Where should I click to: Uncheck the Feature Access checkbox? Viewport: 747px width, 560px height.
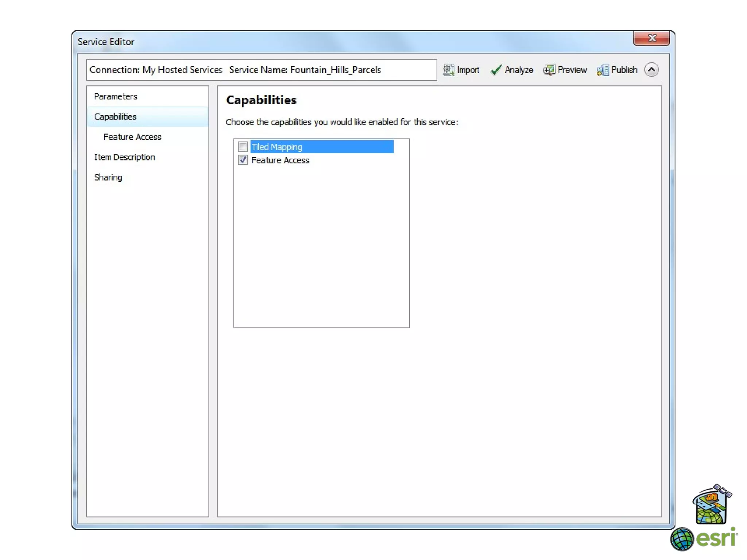pos(243,160)
